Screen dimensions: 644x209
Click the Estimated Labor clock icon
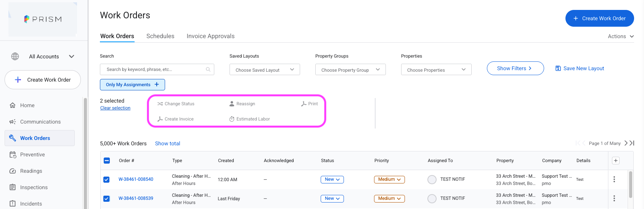(232, 119)
